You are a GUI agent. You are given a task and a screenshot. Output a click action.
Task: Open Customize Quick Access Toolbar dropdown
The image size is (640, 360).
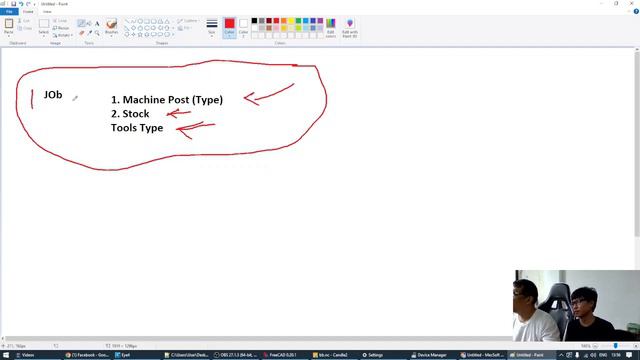(x=35, y=4)
